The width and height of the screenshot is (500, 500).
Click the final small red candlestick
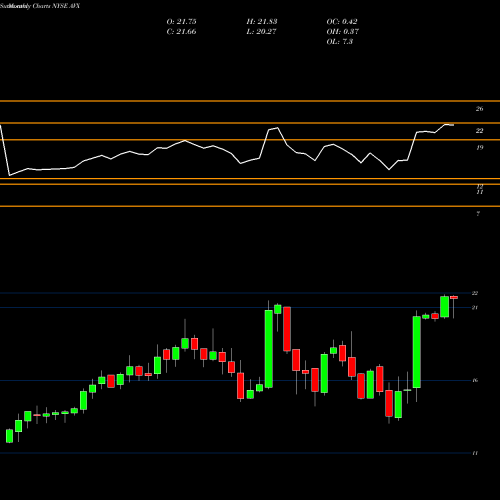point(454,297)
